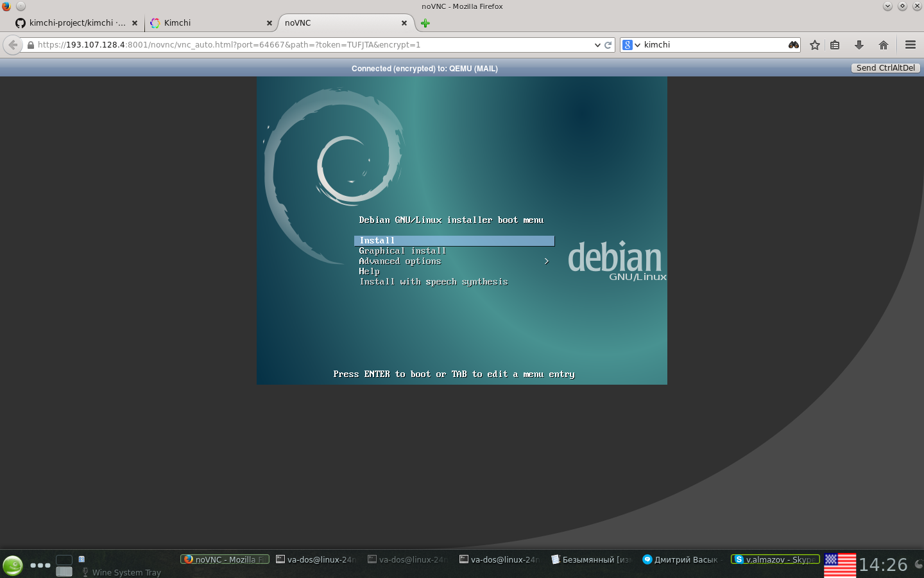Open the first va-dos@linux terminal taskbar item
The height and width of the screenshot is (578, 924).
[x=316, y=559]
